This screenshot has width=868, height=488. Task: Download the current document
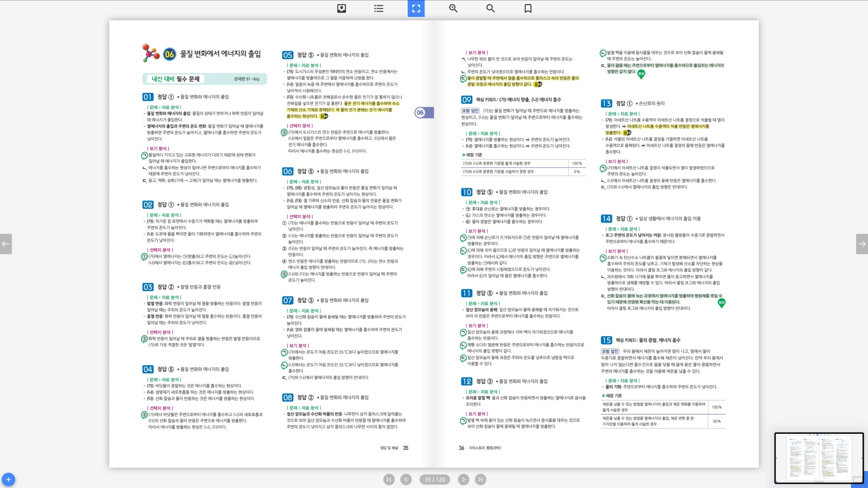[x=341, y=8]
